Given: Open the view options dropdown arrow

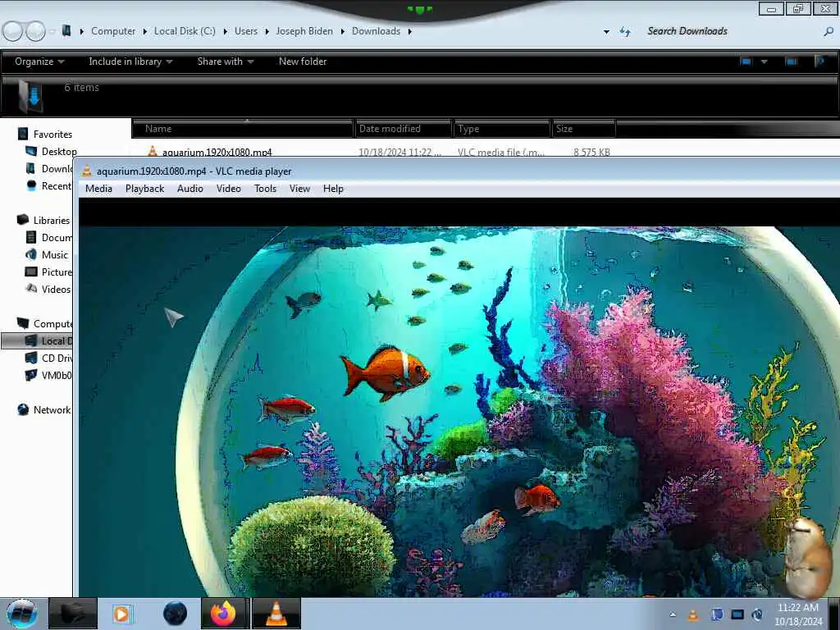Looking at the screenshot, I should (x=765, y=62).
